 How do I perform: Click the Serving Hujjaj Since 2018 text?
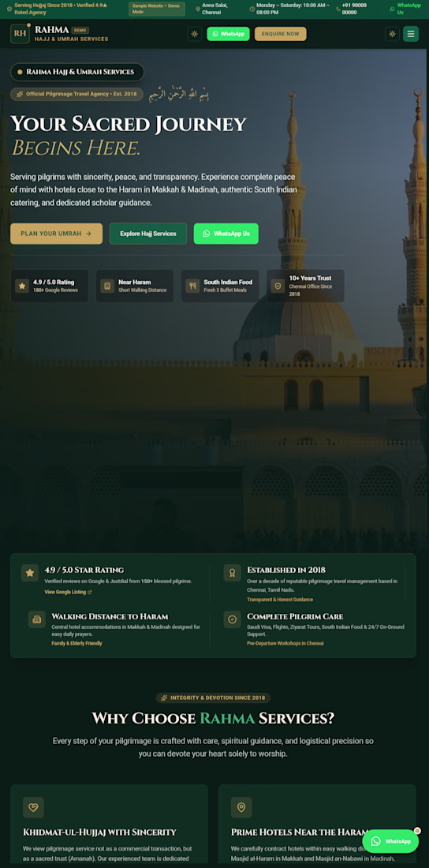click(61, 9)
